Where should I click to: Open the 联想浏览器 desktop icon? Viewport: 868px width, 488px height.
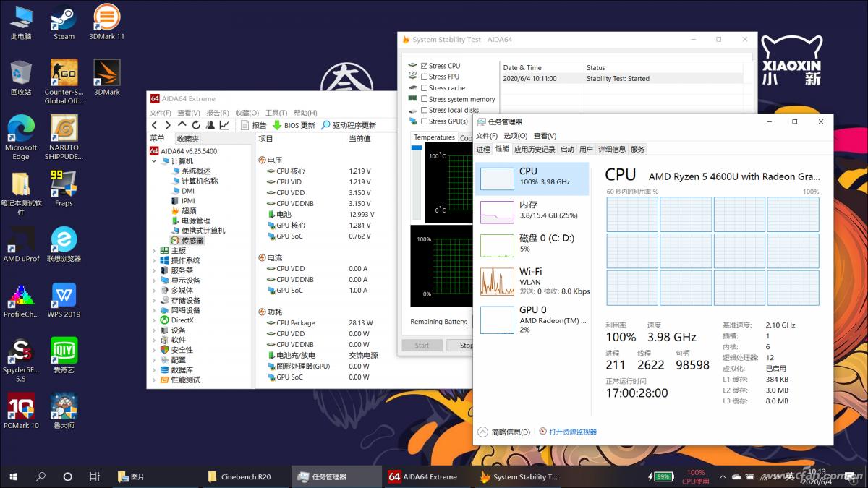[x=64, y=244]
